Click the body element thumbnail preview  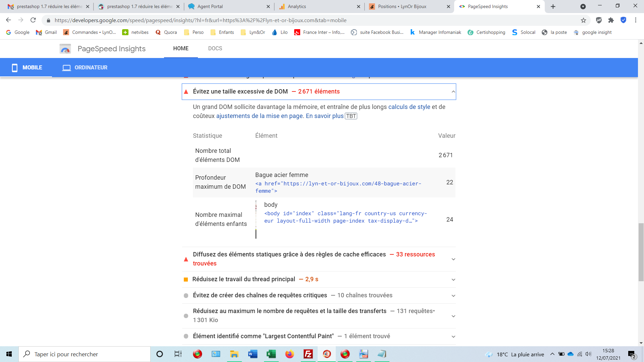tap(256, 220)
